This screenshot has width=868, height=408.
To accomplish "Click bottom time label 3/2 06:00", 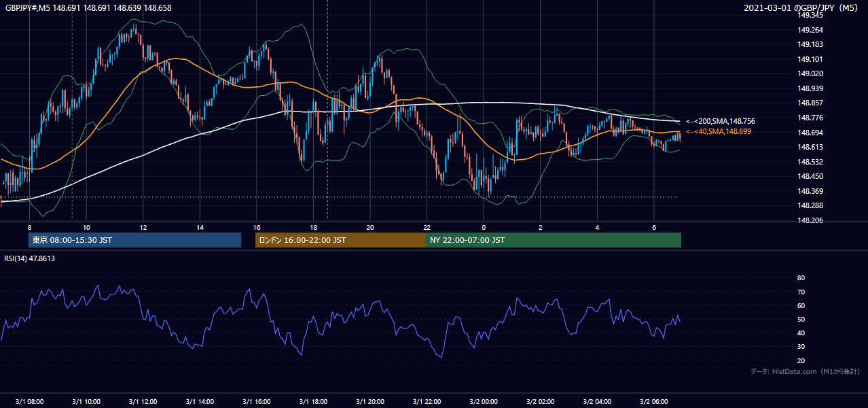I will (654, 401).
